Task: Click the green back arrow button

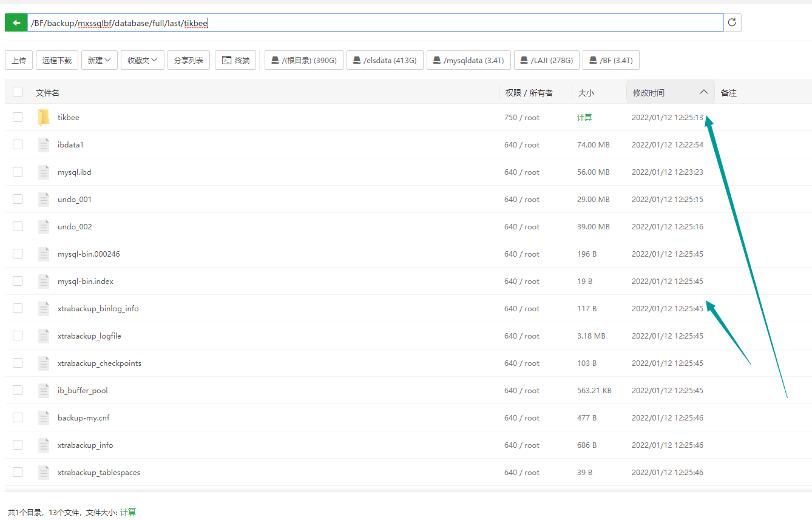Action: [x=16, y=22]
